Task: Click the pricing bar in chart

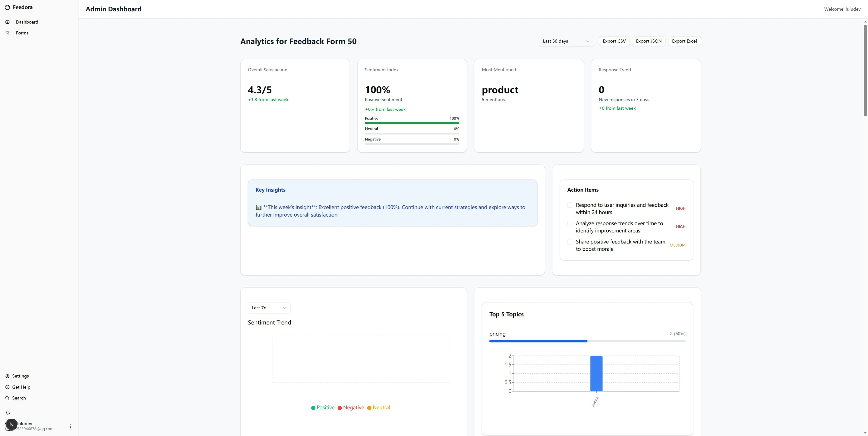Action: [x=596, y=373]
